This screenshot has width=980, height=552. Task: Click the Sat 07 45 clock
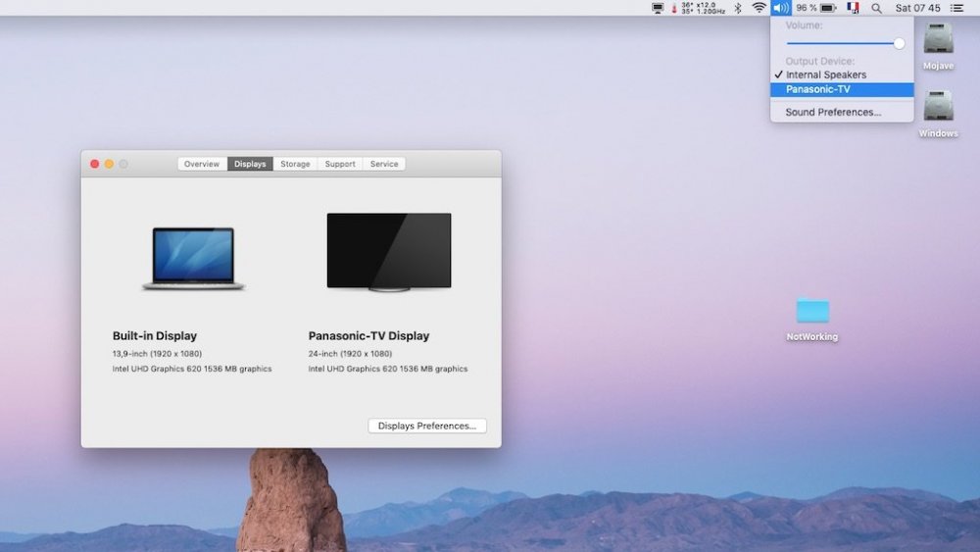917,8
